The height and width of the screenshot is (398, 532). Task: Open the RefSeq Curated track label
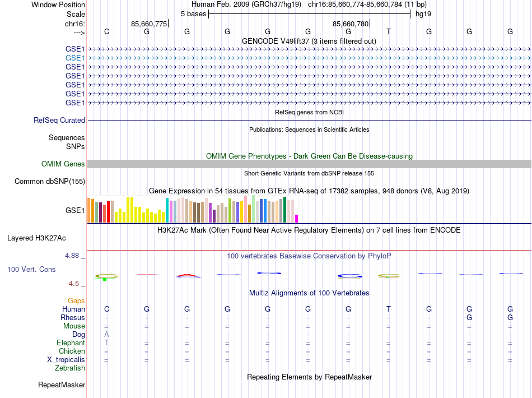click(x=59, y=120)
